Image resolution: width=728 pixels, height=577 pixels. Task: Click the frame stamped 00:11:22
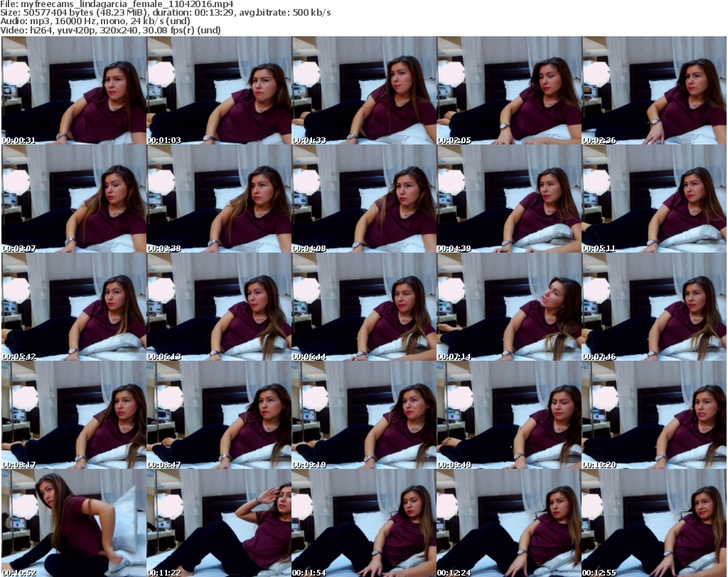(219, 523)
